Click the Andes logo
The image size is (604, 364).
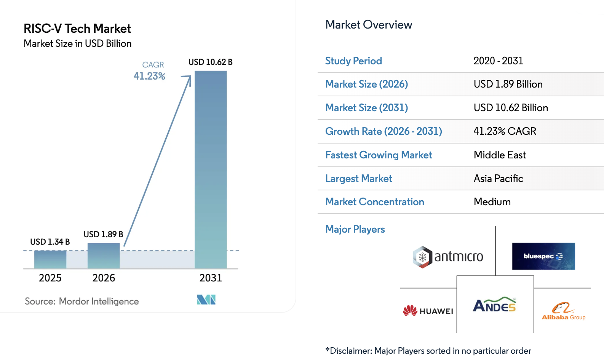click(x=494, y=305)
